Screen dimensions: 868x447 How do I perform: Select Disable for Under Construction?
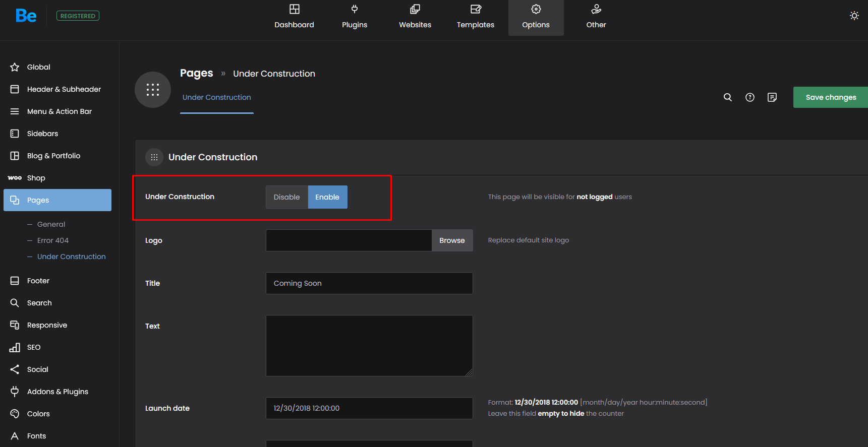point(286,197)
